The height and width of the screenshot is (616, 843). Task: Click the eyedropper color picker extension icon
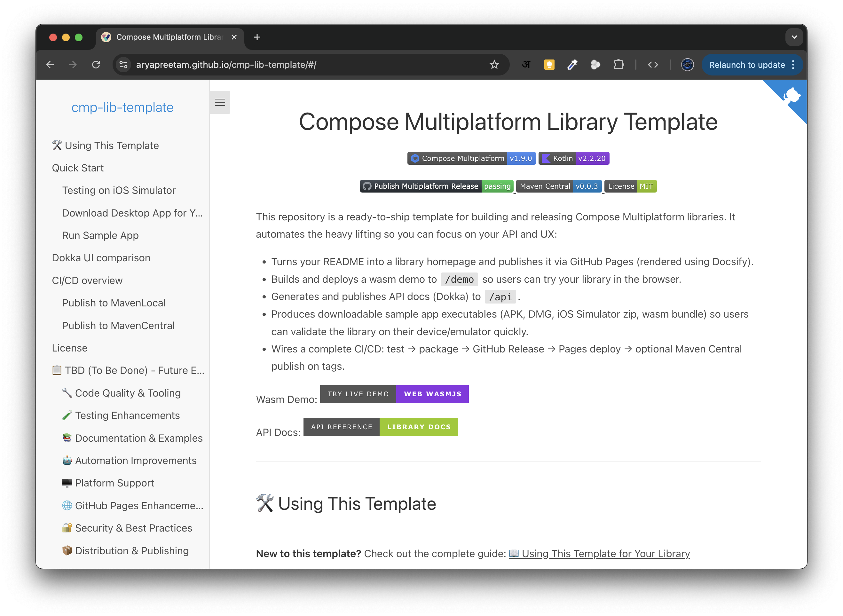click(x=572, y=65)
